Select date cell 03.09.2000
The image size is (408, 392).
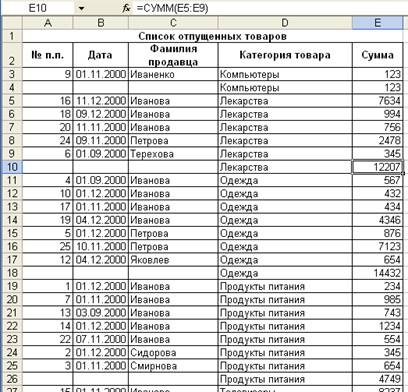tap(101, 313)
